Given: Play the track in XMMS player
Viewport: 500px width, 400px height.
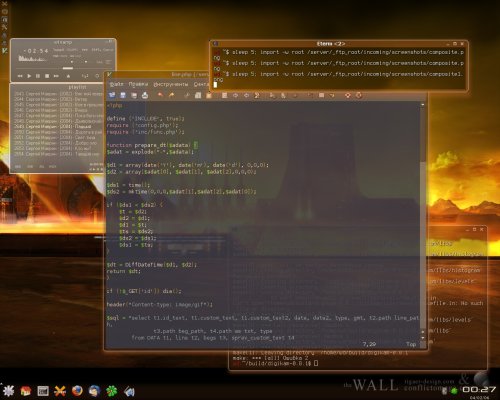Looking at the screenshot, I should click(x=29, y=76).
